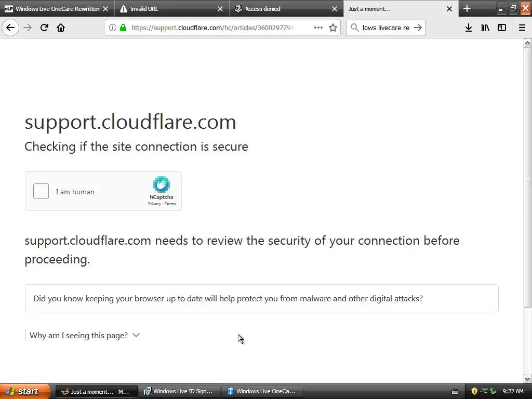Image resolution: width=532 pixels, height=399 pixels.
Task: Click the search box with livecare text
Action: click(386, 28)
